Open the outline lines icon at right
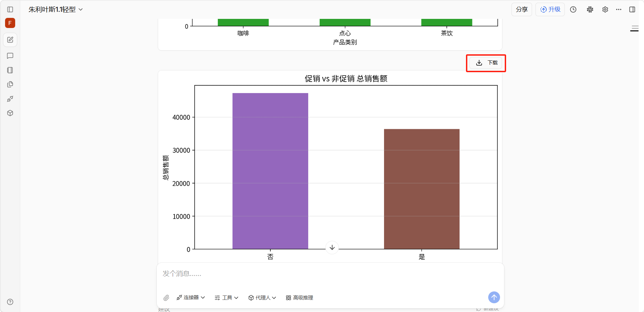The image size is (644, 312). pos(635,29)
